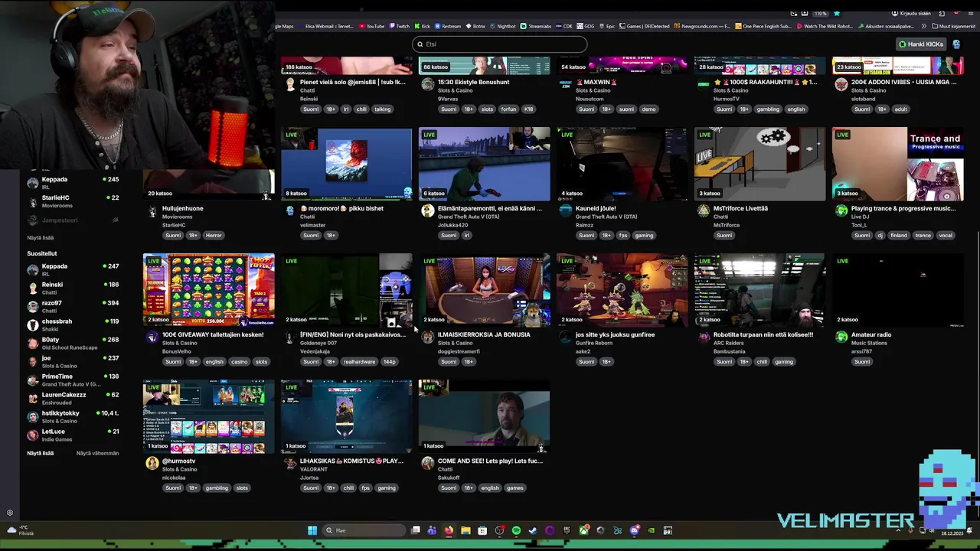Open StarlieHC in followed channels
Viewport: 980px width, 551px height.
coord(73,201)
